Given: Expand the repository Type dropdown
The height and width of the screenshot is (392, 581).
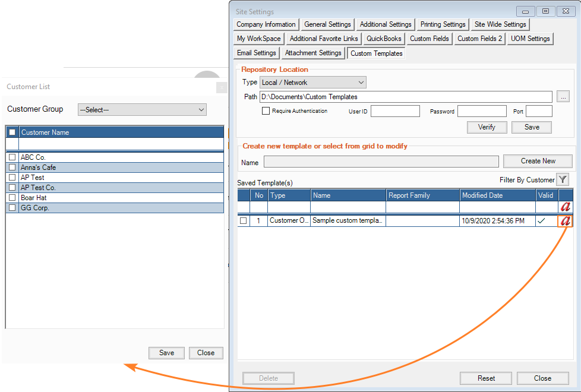Looking at the screenshot, I should (x=312, y=83).
